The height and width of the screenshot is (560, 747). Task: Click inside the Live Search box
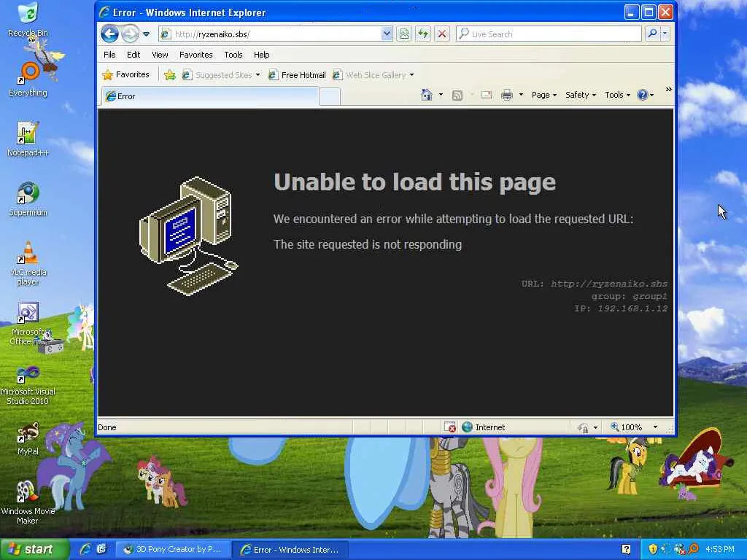(549, 34)
